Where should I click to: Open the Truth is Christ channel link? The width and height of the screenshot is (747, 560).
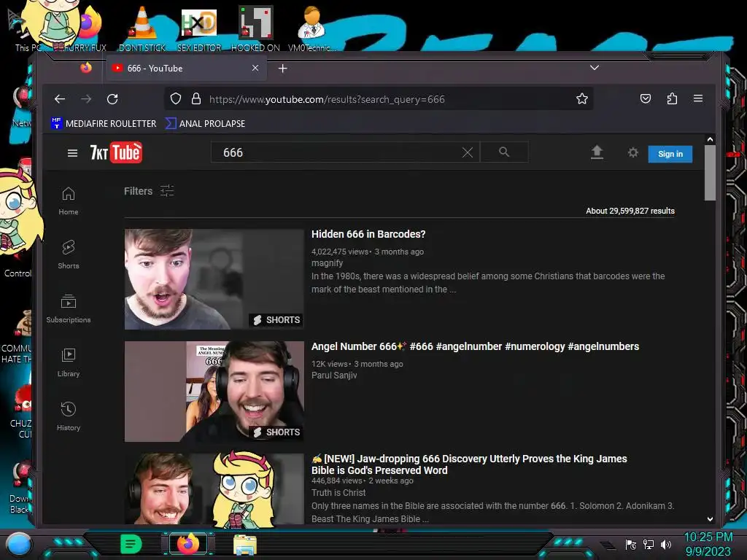(x=338, y=493)
